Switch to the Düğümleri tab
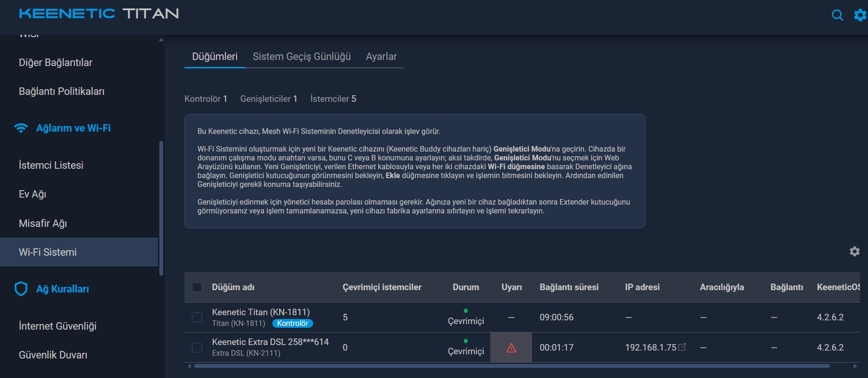 pos(215,57)
